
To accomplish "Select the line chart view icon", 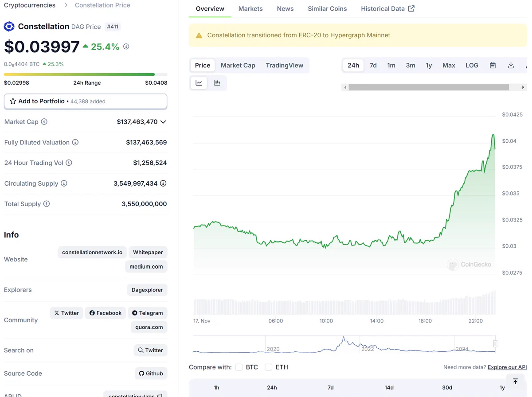I will (199, 83).
